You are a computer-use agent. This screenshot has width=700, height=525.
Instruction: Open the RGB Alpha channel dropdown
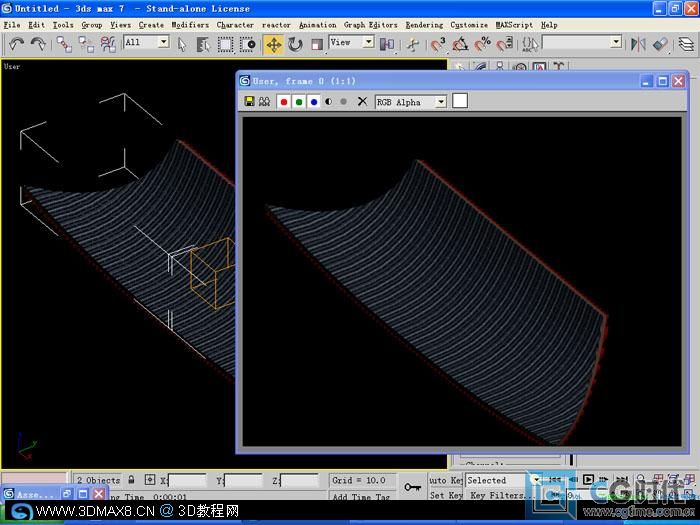(x=411, y=102)
